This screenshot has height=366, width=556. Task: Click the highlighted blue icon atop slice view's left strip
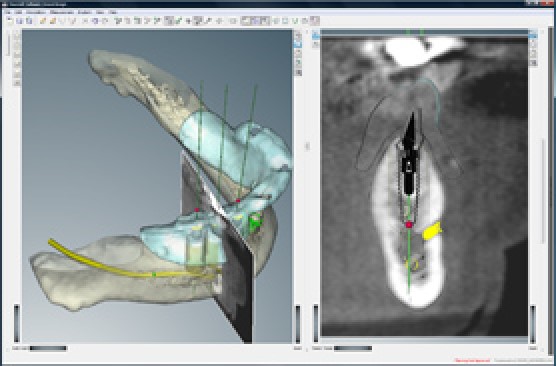316,35
